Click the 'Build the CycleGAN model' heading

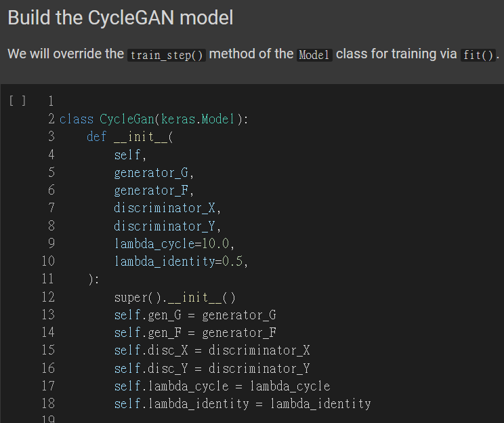(x=121, y=18)
